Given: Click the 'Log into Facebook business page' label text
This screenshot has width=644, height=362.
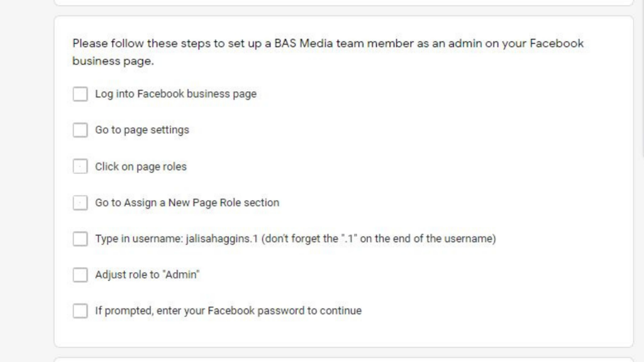Looking at the screenshot, I should pyautogui.click(x=175, y=94).
